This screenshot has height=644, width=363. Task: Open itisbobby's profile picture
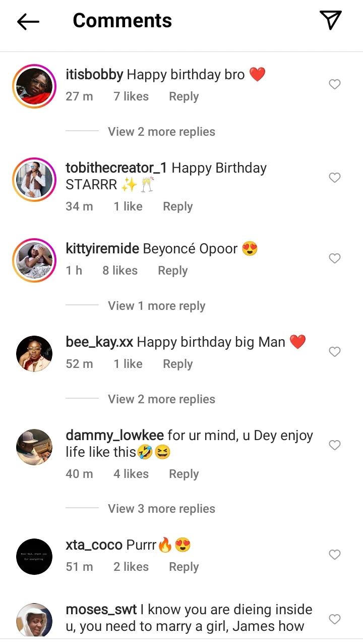point(34,86)
